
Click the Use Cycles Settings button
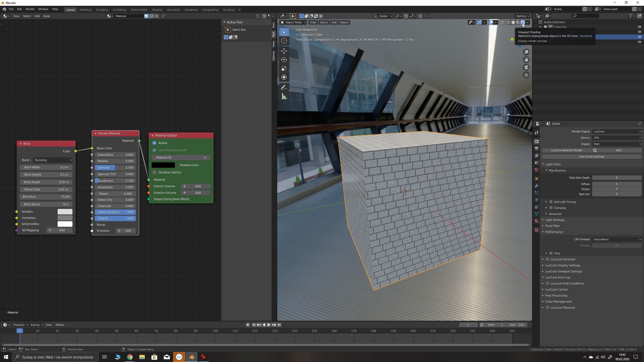click(x=591, y=157)
